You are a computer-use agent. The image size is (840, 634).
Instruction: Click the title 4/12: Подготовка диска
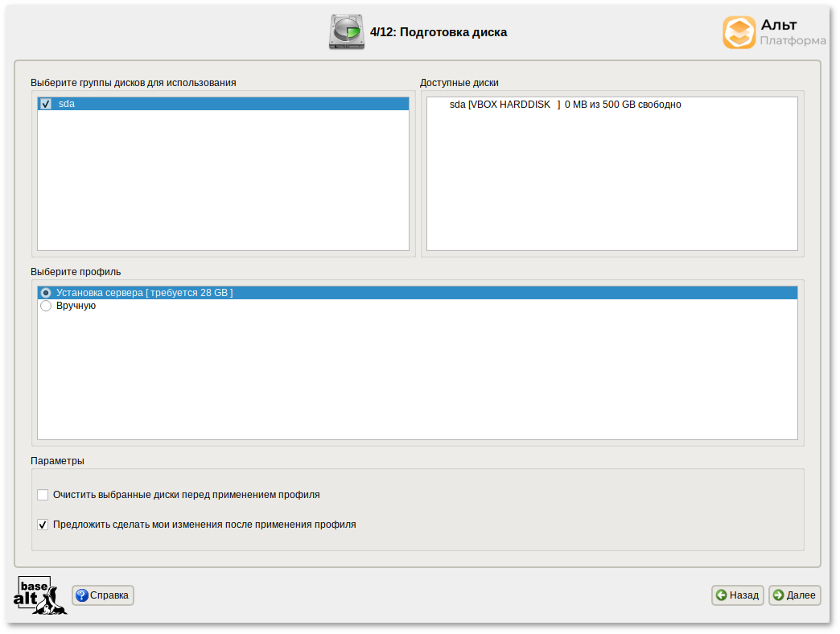[439, 32]
